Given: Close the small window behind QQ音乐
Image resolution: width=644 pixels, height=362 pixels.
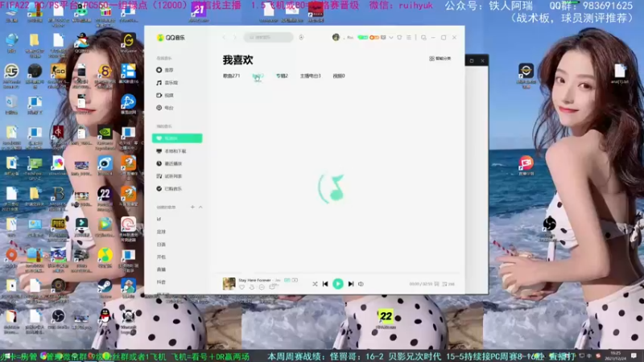Looking at the screenshot, I should pyautogui.click(x=482, y=61).
